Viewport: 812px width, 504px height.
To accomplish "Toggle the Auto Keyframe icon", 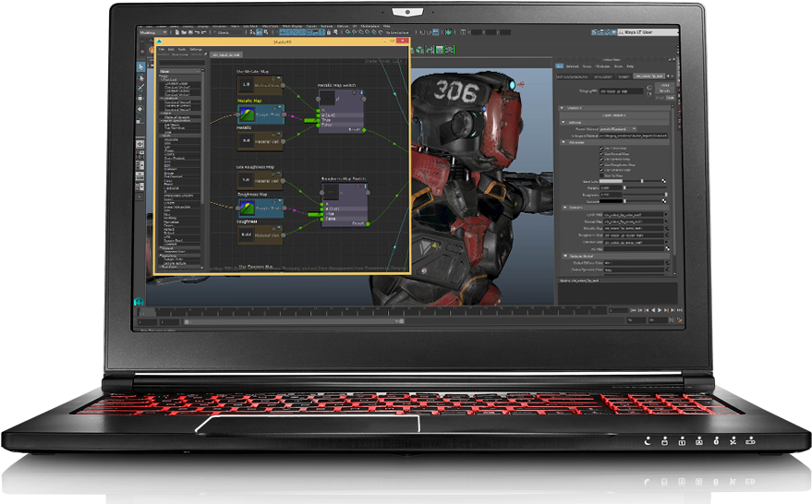I will (x=672, y=319).
